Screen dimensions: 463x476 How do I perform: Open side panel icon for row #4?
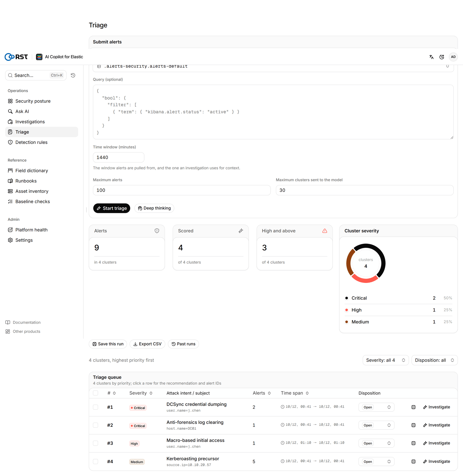pyautogui.click(x=413, y=462)
